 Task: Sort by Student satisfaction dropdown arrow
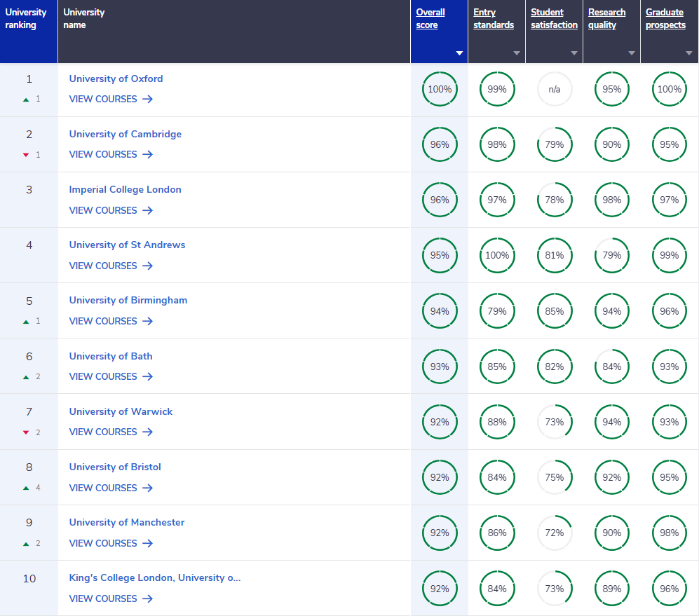pyautogui.click(x=574, y=53)
